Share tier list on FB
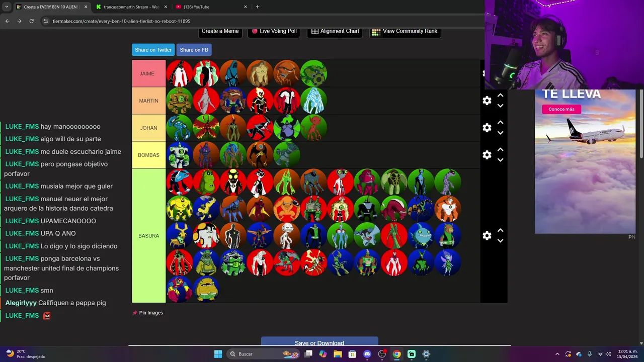644x362 pixels. (194, 50)
